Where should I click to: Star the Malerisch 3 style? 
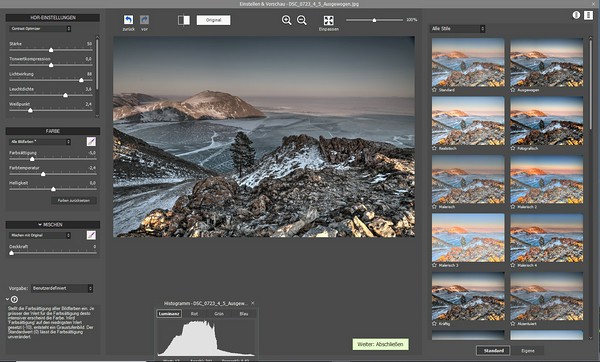tap(434, 265)
